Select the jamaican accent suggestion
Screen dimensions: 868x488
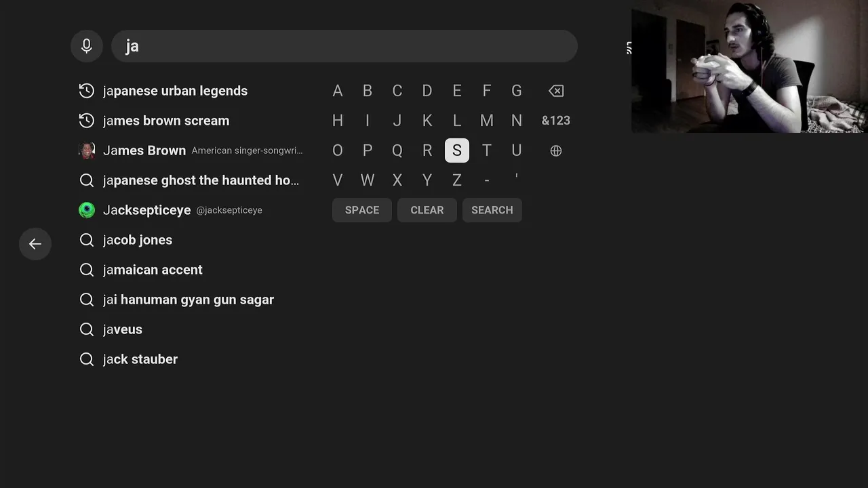click(153, 270)
